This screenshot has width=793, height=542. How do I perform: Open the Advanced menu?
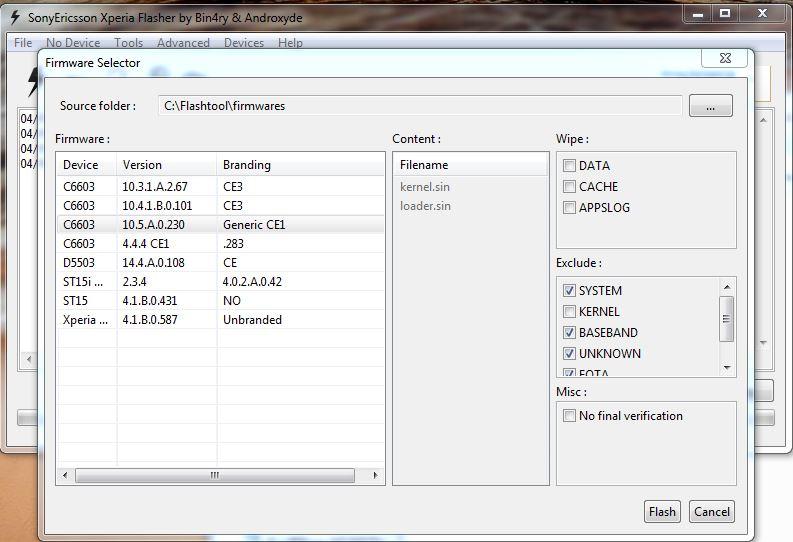[x=183, y=42]
